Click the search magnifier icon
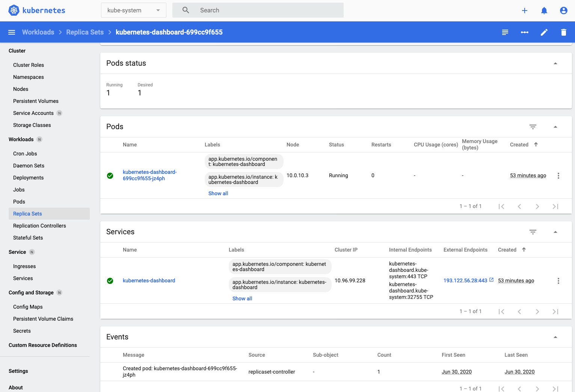The height and width of the screenshot is (392, 575). tap(186, 10)
